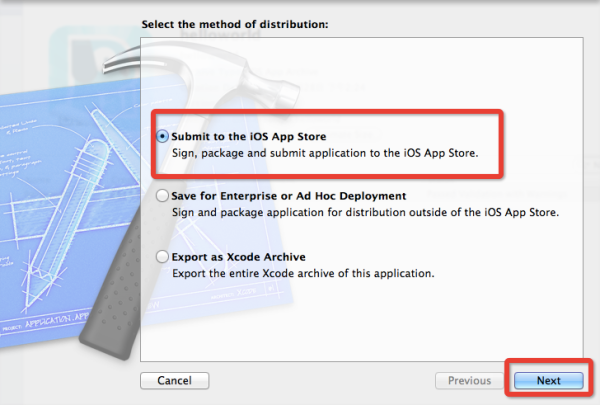Choose Save for Enterprise or Ad Hoc Deployment radio

pos(162,196)
